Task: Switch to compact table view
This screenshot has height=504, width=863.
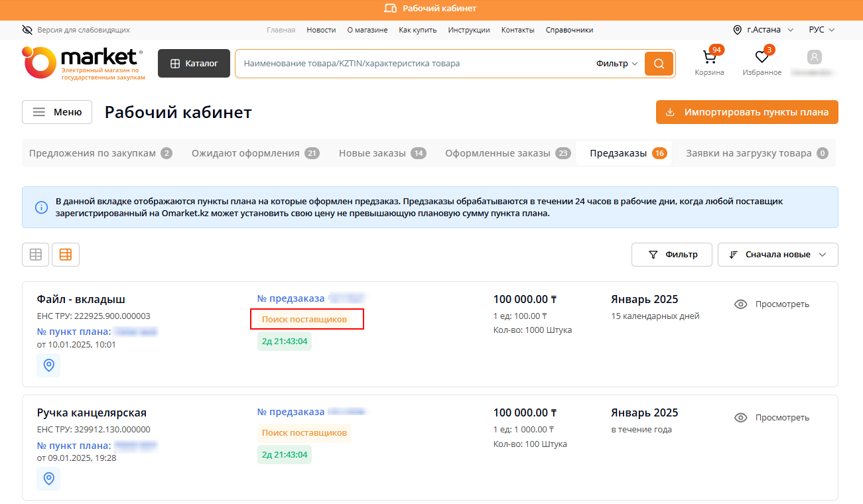Action: click(36, 255)
